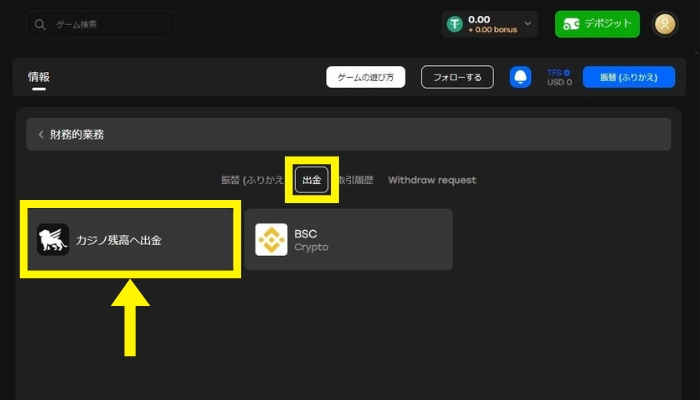Screen dimensions: 700x400
Task: Click the search magnifier icon
Action: [40, 25]
